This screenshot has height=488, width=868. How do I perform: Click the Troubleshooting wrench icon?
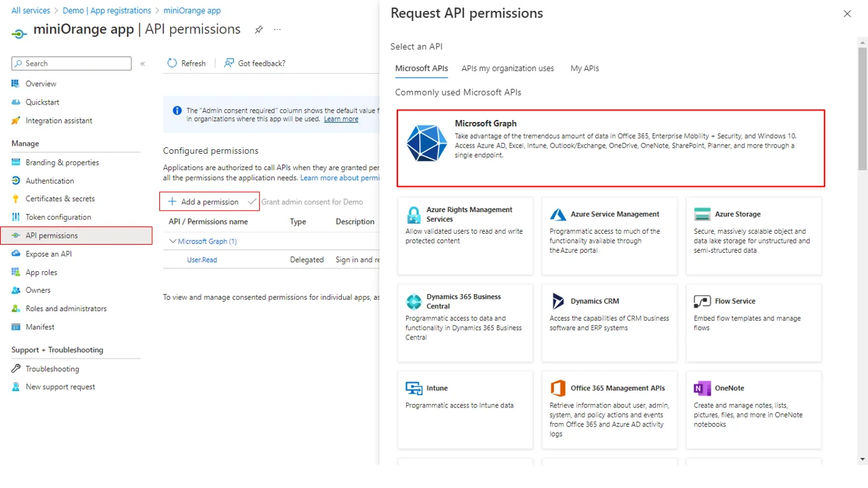16,369
